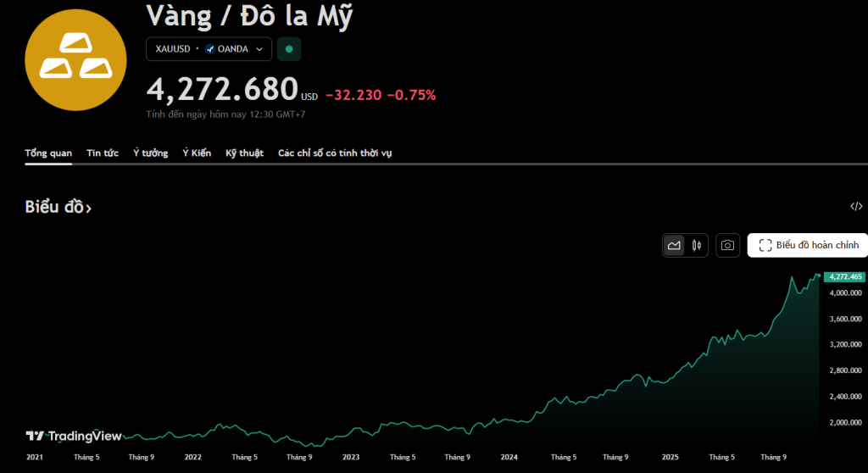Launch Biểu đồ hoàn chỉnh full chart
This screenshot has height=473, width=868.
tap(808, 245)
